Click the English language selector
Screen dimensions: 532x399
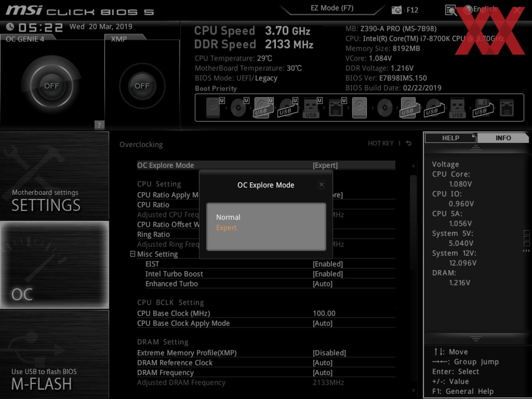(x=485, y=9)
